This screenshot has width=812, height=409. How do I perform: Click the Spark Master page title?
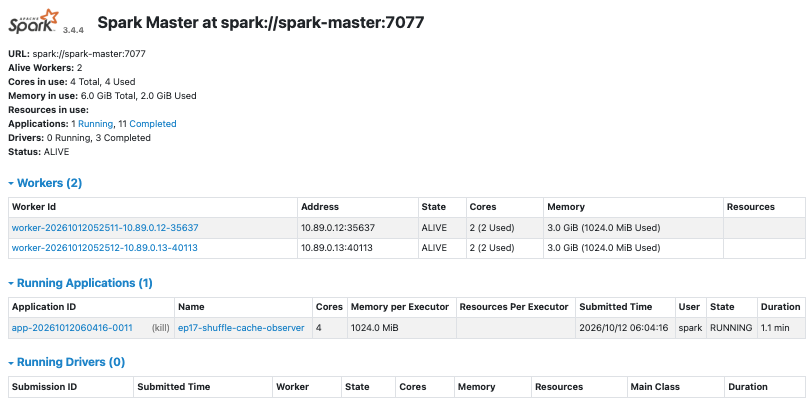[261, 22]
